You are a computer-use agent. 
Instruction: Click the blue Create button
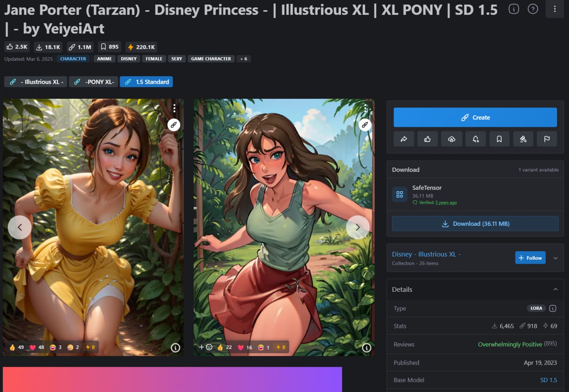coord(475,117)
